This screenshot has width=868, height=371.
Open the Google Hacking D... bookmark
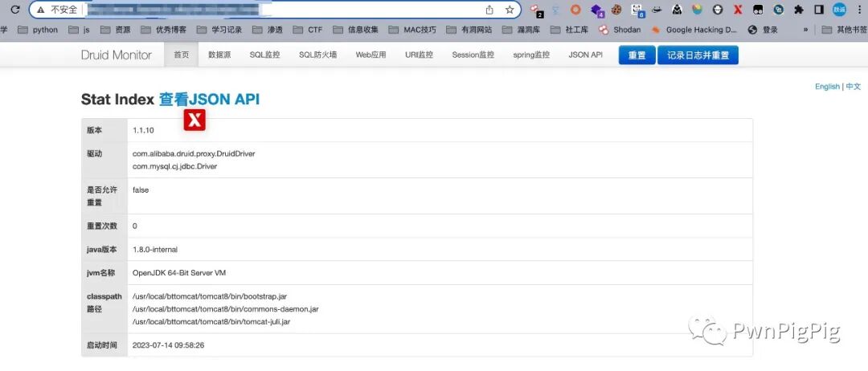[694, 30]
